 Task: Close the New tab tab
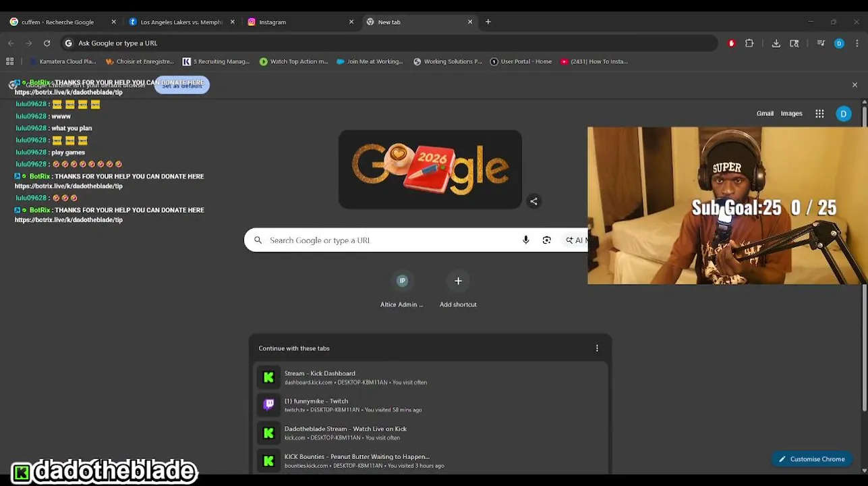[x=470, y=22]
